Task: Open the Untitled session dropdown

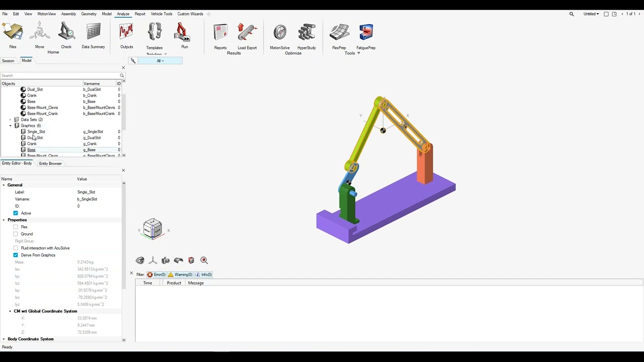Action: [x=591, y=14]
